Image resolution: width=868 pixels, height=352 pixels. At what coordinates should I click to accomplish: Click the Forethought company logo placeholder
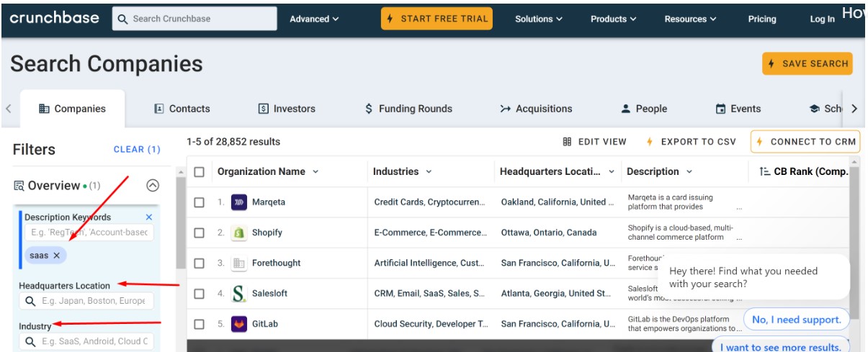click(x=239, y=263)
